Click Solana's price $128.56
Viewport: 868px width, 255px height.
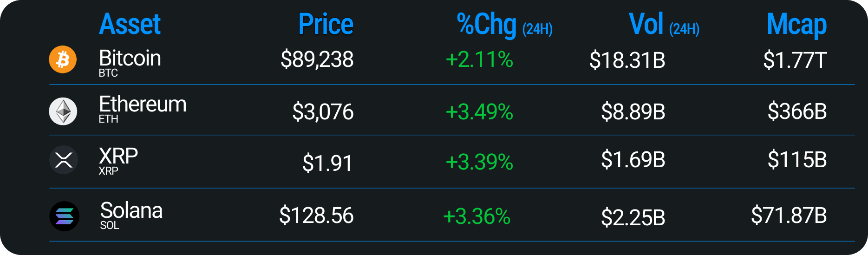point(316,216)
